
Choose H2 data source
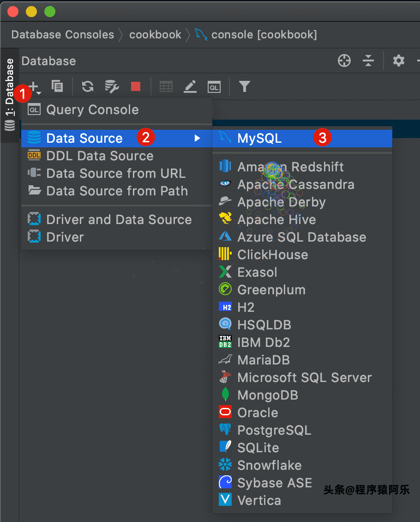302,307
